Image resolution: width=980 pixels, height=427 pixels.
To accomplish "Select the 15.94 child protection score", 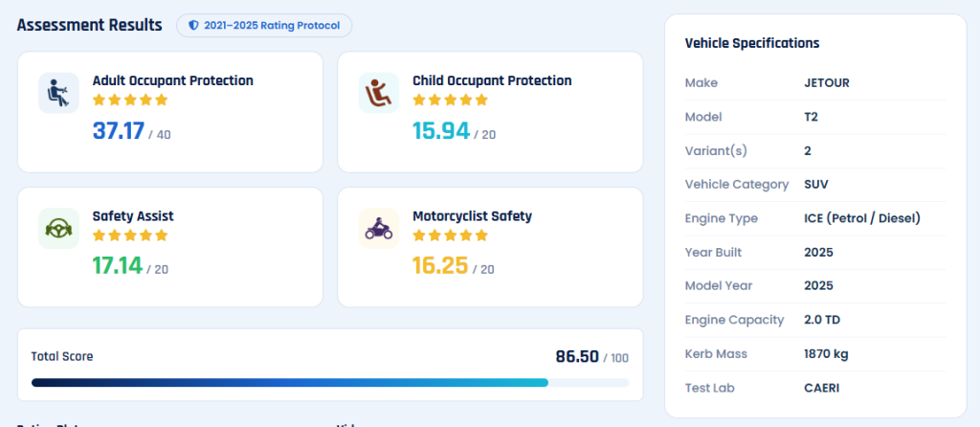I will click(441, 131).
